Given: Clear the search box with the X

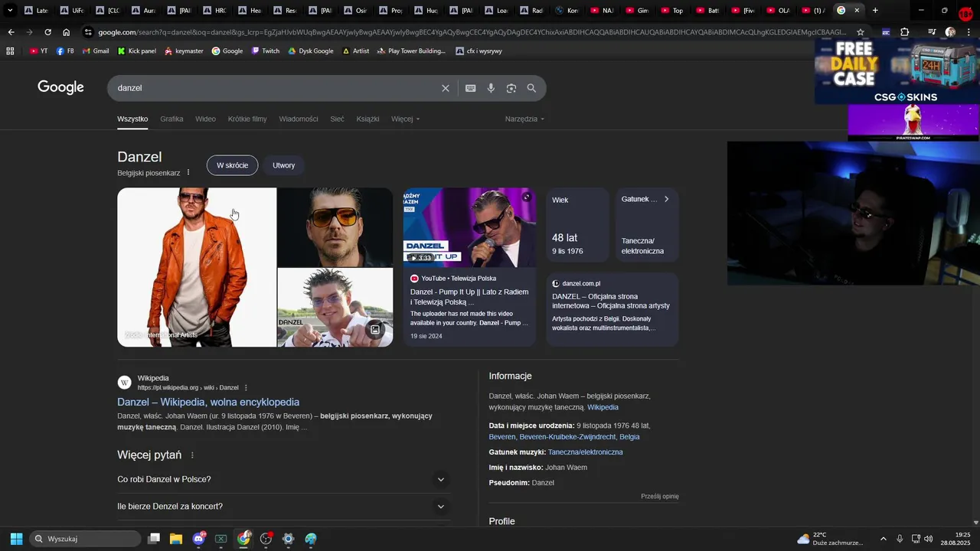Looking at the screenshot, I should (446, 88).
